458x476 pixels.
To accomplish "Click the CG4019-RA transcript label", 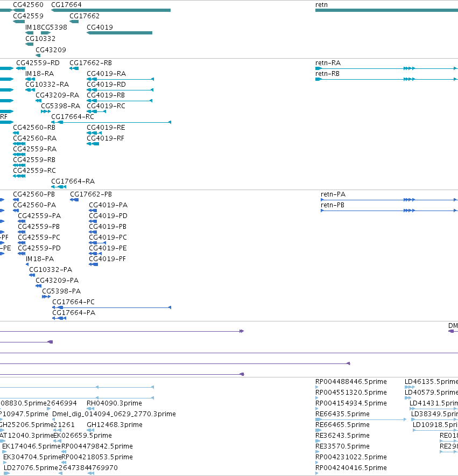I will pyautogui.click(x=106, y=74).
